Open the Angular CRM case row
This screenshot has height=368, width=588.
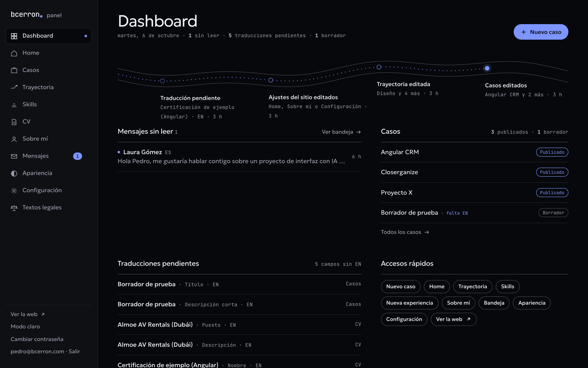474,152
